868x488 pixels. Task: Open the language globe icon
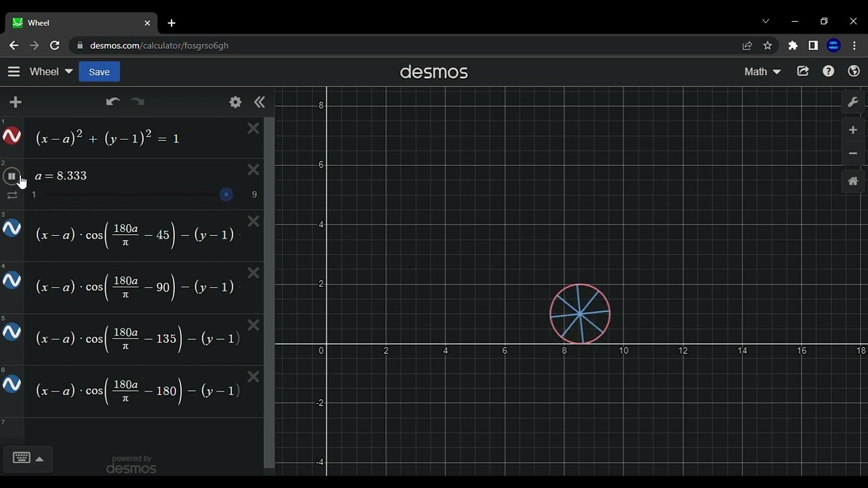tap(854, 71)
